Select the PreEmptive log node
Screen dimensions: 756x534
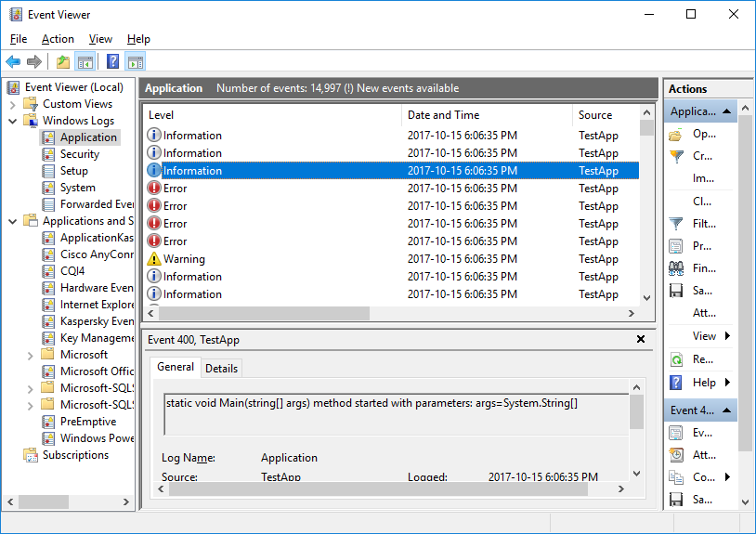(88, 422)
